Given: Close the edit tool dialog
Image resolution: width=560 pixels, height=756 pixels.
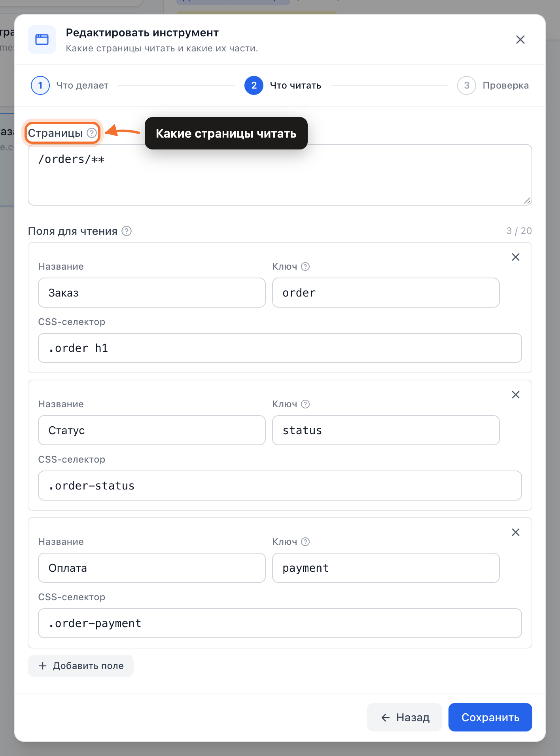Looking at the screenshot, I should [x=520, y=40].
